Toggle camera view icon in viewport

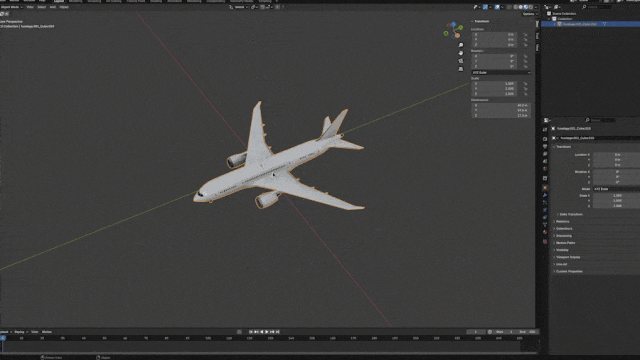(x=461, y=61)
